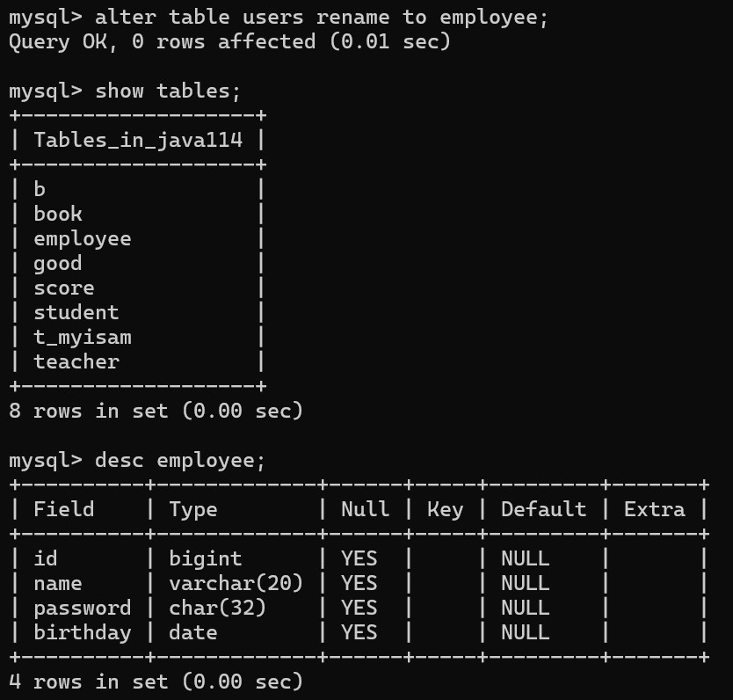733x700 pixels.
Task: Select the Type column header
Action: point(192,509)
